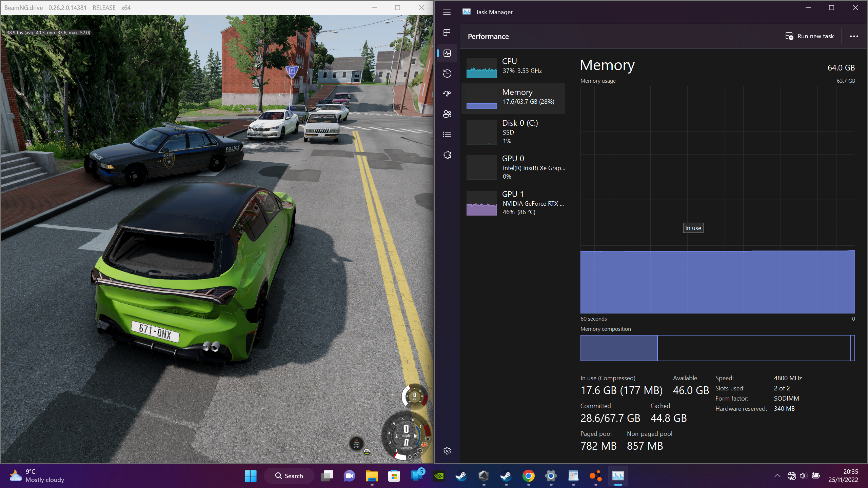The width and height of the screenshot is (868, 488).
Task: Click the Form factor 'SODIMM' value
Action: [x=786, y=398]
